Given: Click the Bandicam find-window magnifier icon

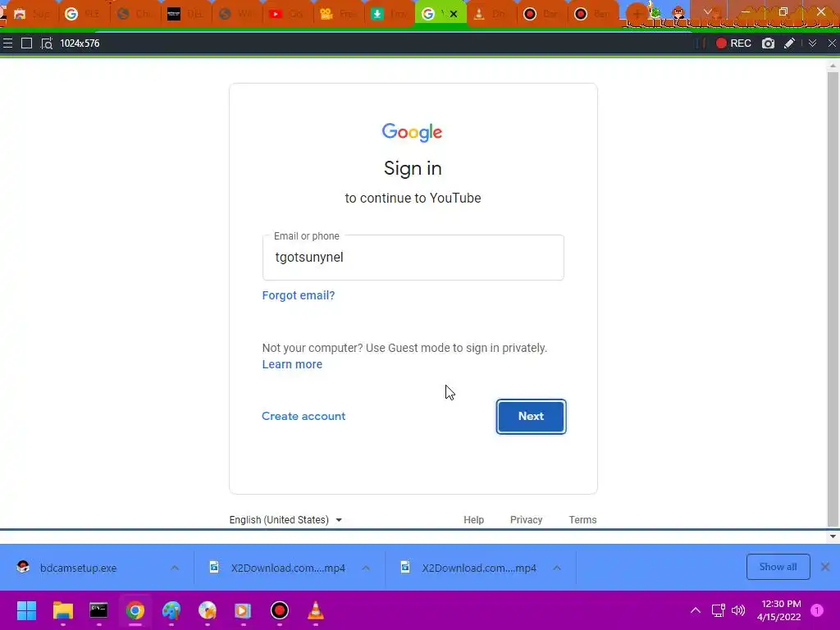Looking at the screenshot, I should (47, 43).
